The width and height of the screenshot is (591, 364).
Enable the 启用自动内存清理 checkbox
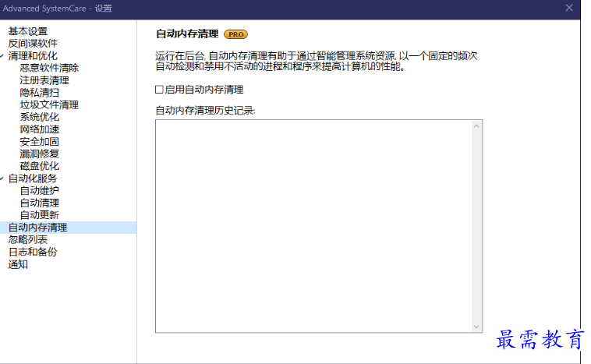point(159,90)
